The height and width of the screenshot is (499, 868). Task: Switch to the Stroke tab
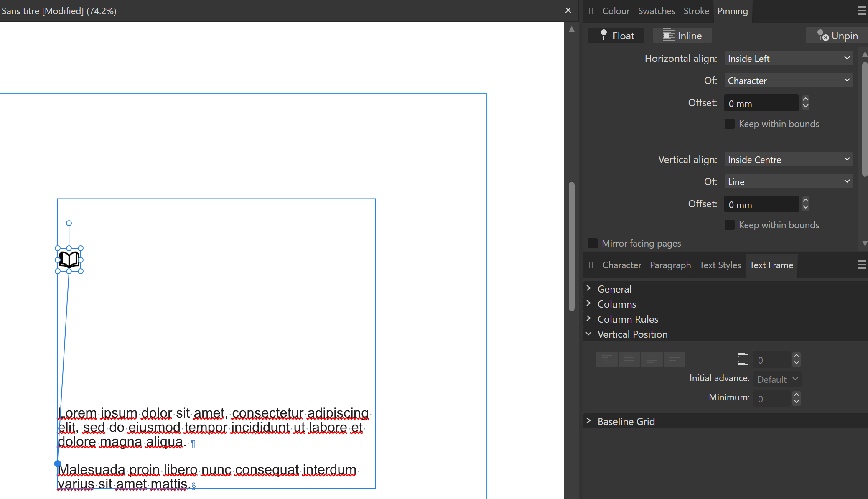coord(696,11)
